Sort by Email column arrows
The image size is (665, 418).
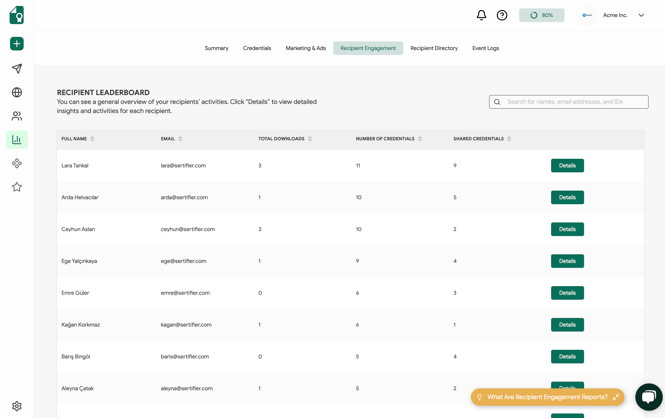point(180,139)
